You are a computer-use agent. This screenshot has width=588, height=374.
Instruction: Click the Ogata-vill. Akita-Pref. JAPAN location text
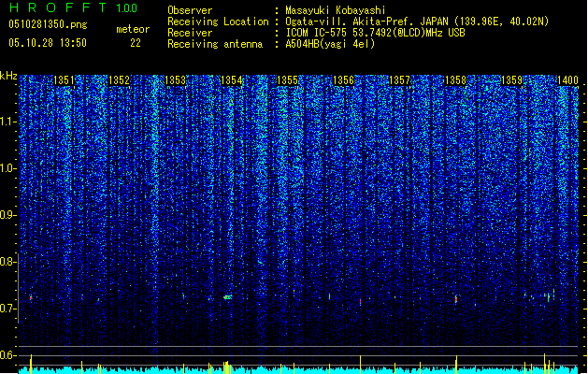tap(417, 22)
